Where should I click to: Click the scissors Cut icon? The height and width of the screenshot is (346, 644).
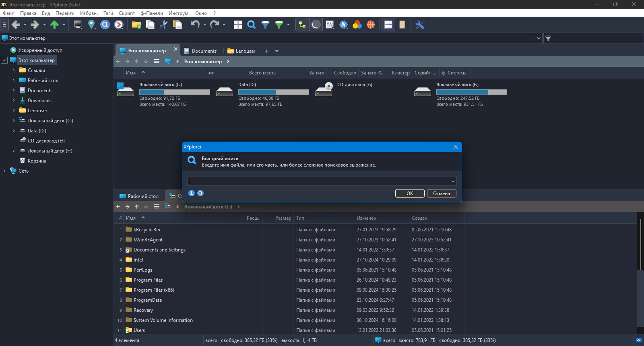163,25
